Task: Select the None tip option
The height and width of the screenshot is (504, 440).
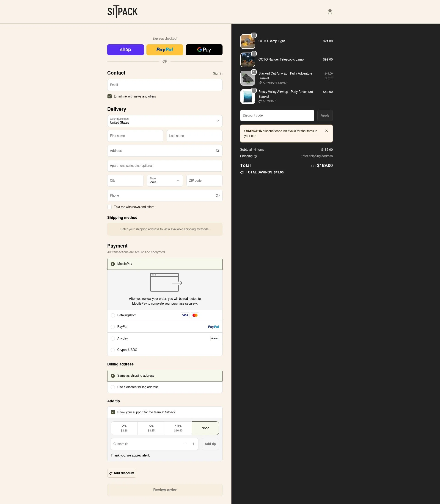Action: click(205, 428)
